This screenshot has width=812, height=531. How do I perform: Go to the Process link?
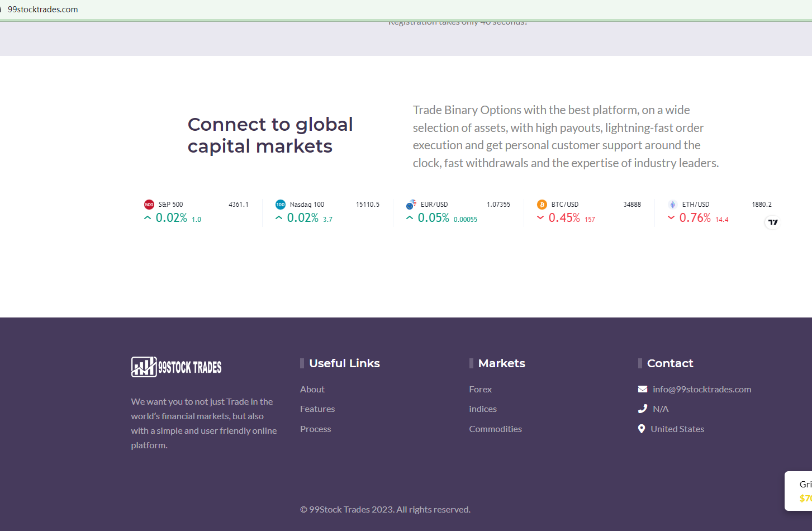(315, 429)
